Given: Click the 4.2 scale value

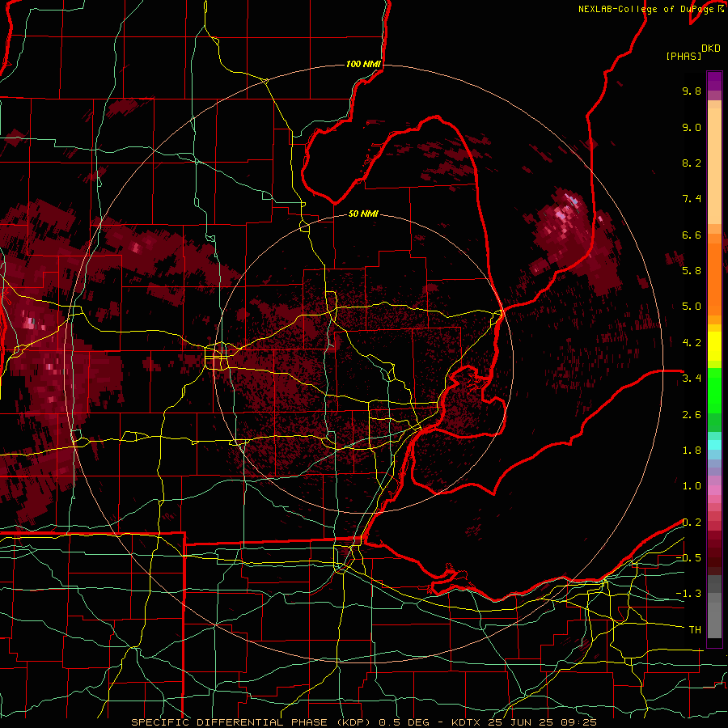Looking at the screenshot, I should [x=692, y=343].
